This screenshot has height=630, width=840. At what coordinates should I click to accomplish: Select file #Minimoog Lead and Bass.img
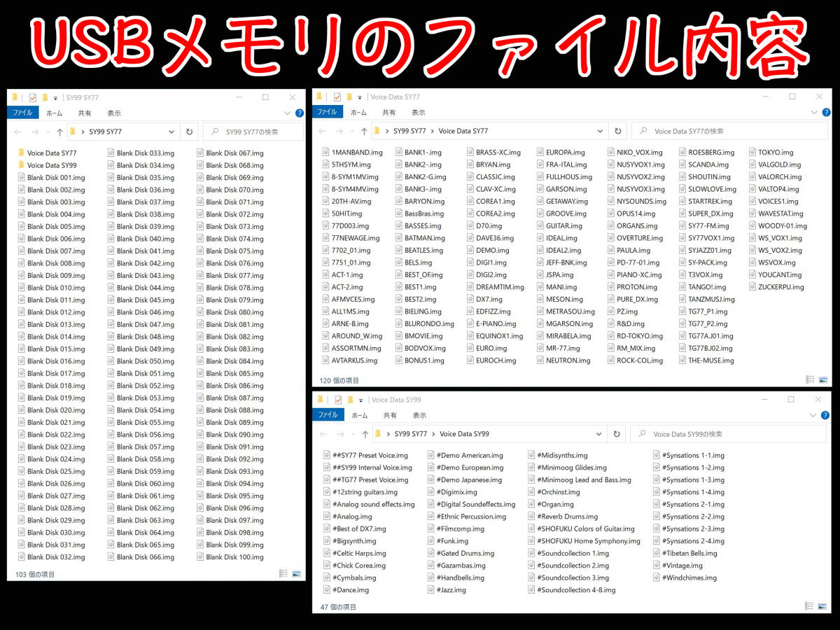[579, 480]
